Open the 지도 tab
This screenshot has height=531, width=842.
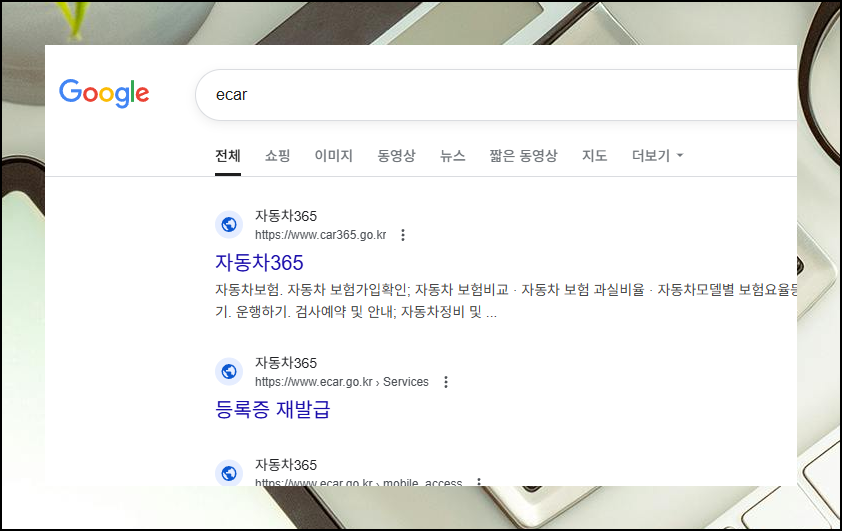(594, 156)
